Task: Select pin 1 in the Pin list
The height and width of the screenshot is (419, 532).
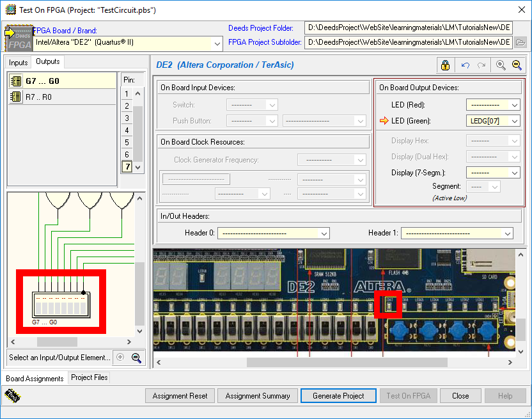Action: pos(127,93)
